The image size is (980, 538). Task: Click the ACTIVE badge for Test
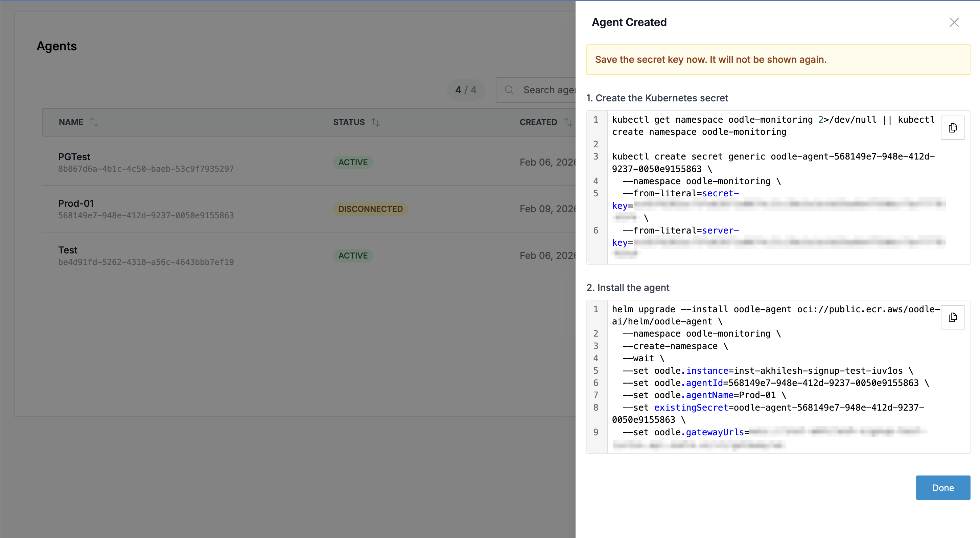point(353,255)
